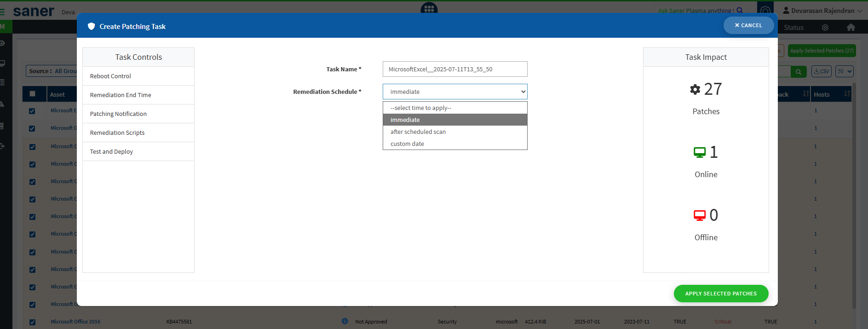
Task: Choose '--select time to apply--' option
Action: coord(455,108)
